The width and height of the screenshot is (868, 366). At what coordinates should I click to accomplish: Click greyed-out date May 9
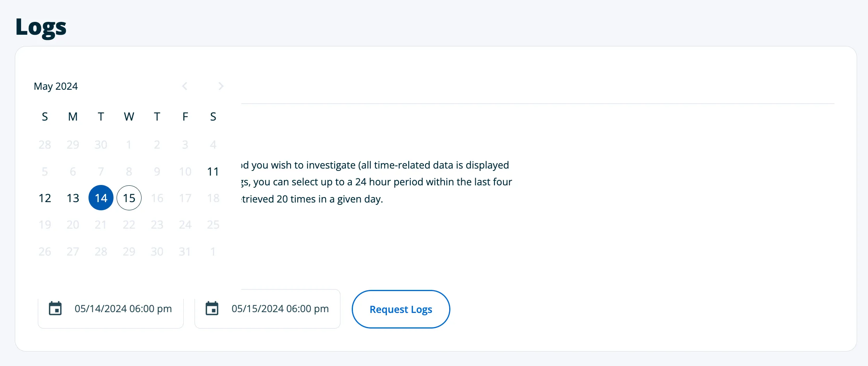point(157,172)
